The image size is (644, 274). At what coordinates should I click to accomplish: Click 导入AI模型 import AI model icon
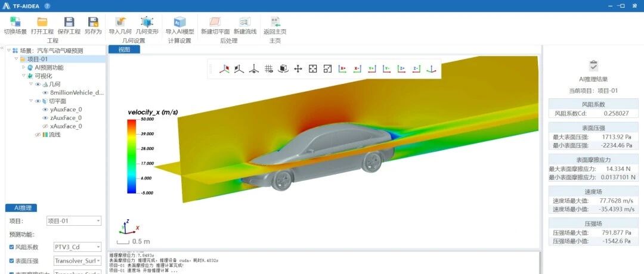179,21
